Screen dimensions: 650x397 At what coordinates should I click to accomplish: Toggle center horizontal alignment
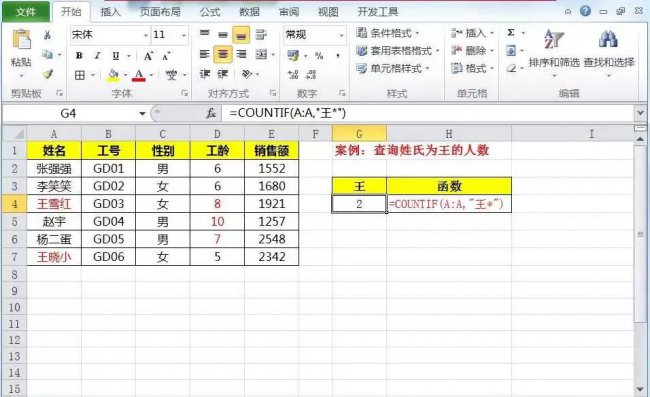coord(223,54)
